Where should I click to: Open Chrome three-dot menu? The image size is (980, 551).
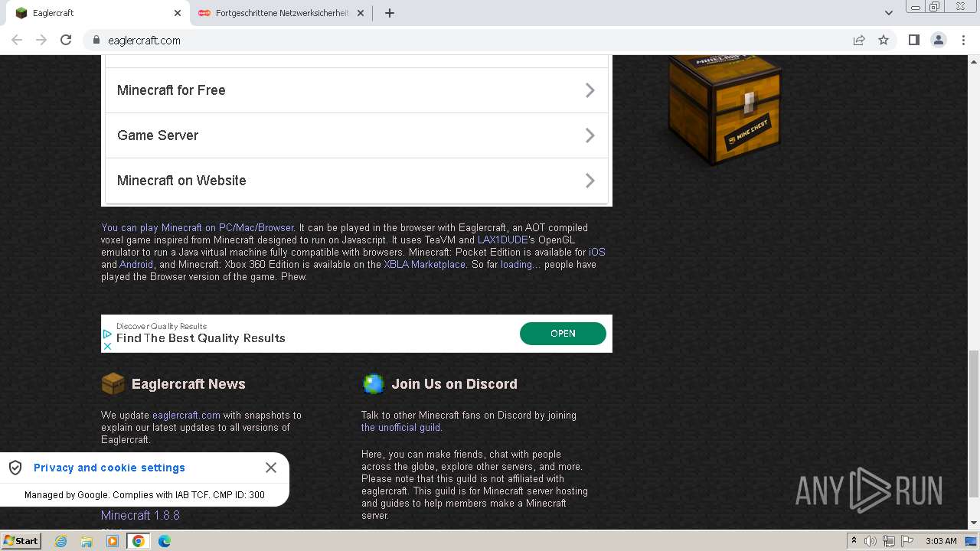coord(963,40)
